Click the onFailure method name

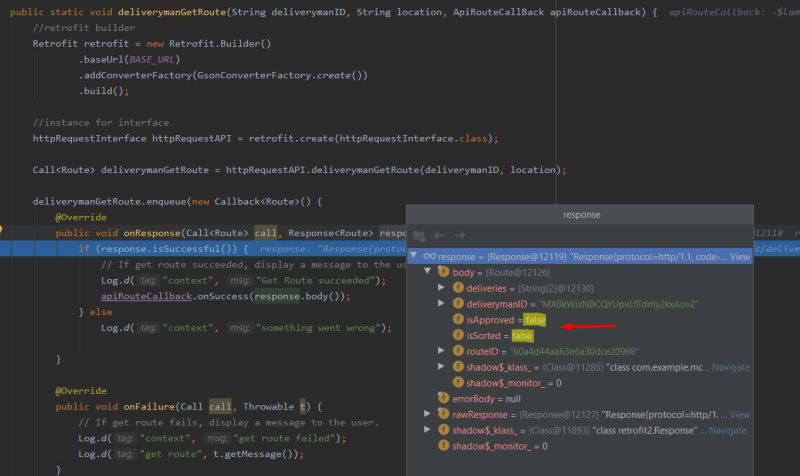tap(149, 407)
